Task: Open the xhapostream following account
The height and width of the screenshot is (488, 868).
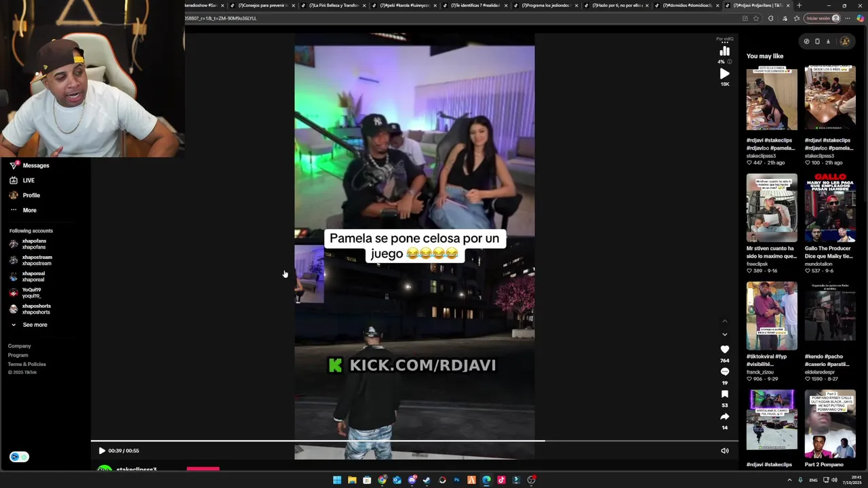Action: [x=31, y=260]
